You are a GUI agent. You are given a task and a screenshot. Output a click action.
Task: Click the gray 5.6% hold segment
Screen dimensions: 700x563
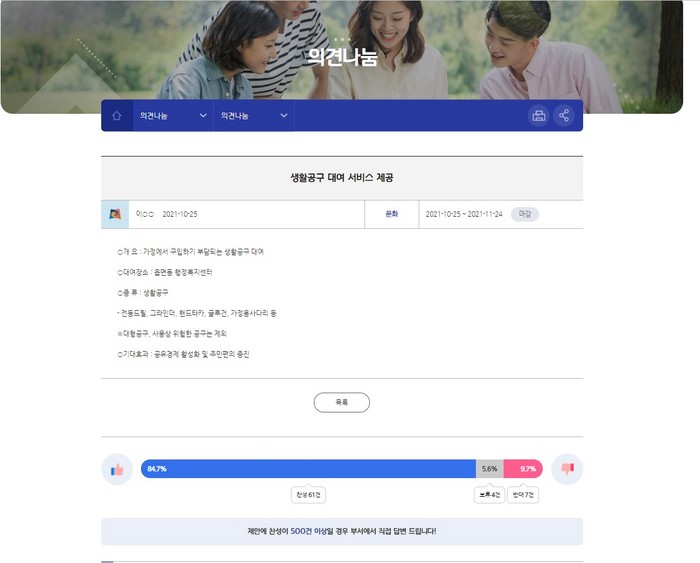tap(490, 469)
